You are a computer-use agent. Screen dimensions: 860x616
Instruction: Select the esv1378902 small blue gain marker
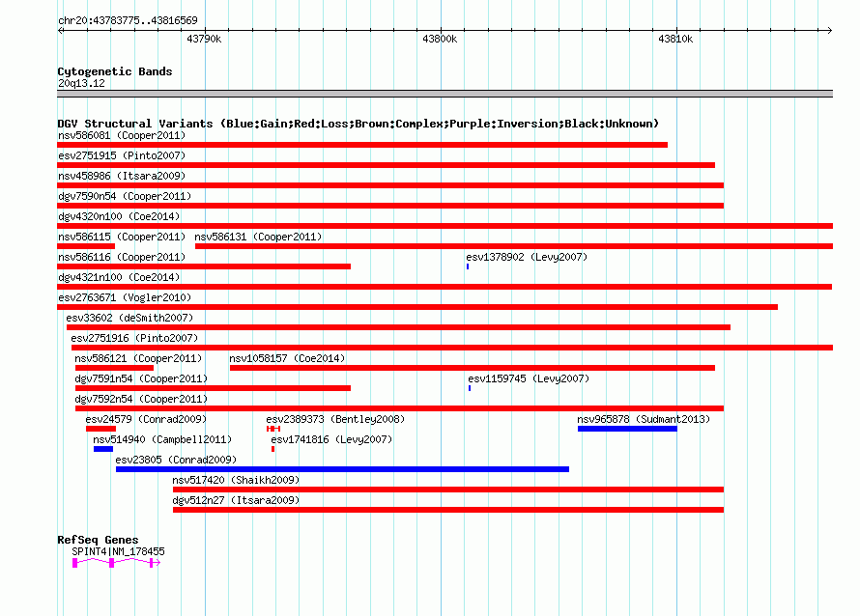click(468, 266)
